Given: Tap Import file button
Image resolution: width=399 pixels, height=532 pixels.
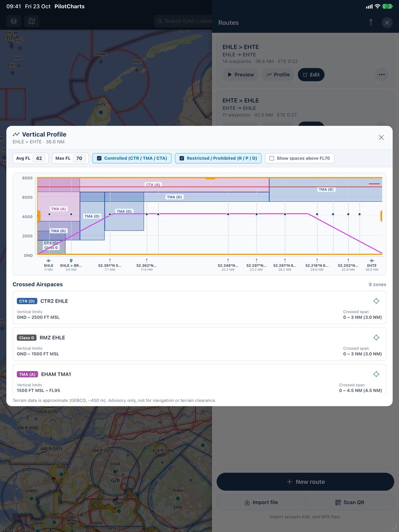Looking at the screenshot, I should [x=261, y=502].
